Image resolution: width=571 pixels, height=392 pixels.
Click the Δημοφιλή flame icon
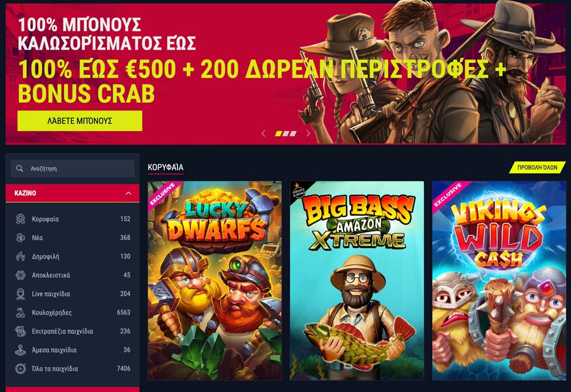click(x=21, y=256)
